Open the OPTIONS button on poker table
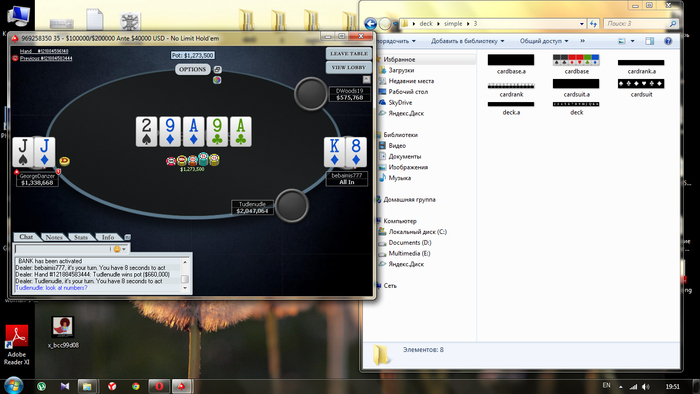 pyautogui.click(x=192, y=70)
